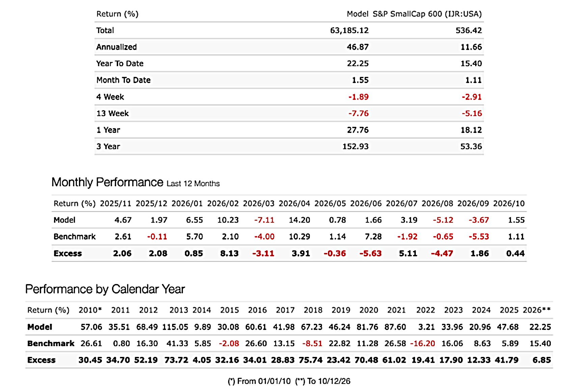Image resolution: width=571 pixels, height=392 pixels.
Task: Select the Total model return 63,185.12
Action: click(x=349, y=30)
